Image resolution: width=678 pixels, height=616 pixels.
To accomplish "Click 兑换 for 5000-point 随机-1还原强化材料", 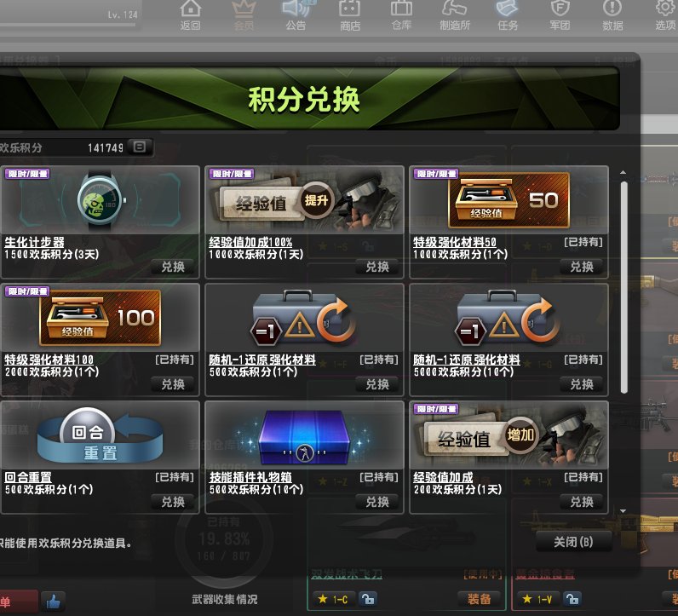I will (582, 384).
